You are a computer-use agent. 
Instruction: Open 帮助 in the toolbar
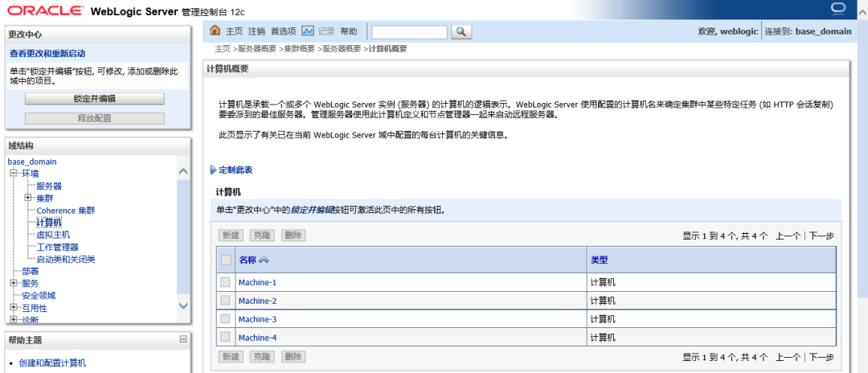tap(349, 31)
